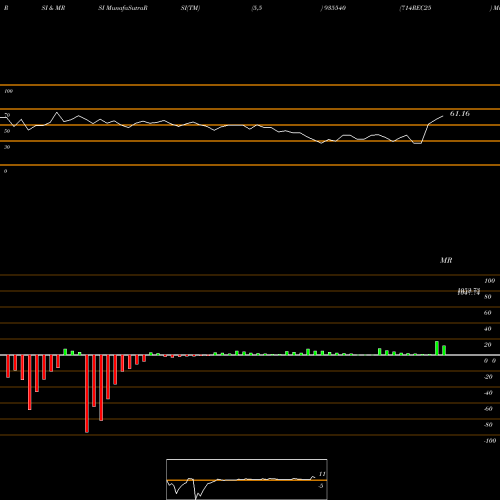Click the '80' label on the MR axis
This screenshot has height=500, width=500.
[x=488, y=297]
